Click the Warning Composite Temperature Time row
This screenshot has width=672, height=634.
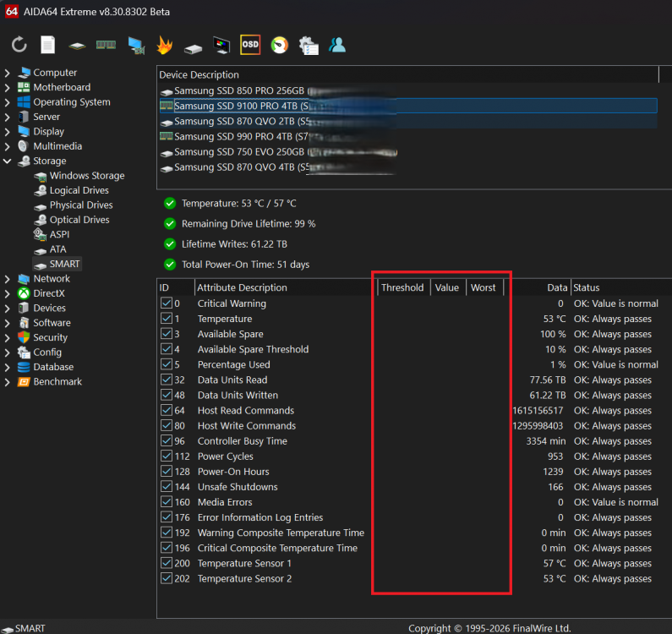pyautogui.click(x=414, y=533)
